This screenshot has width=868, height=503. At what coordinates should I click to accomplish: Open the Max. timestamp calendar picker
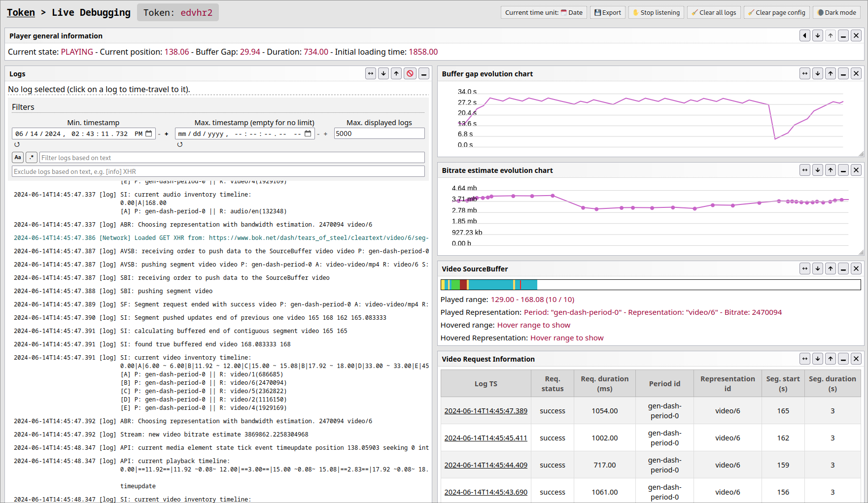click(x=308, y=134)
